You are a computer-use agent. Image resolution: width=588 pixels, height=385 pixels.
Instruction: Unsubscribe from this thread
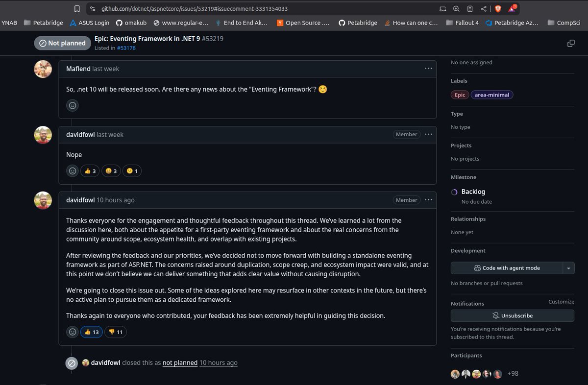513,316
